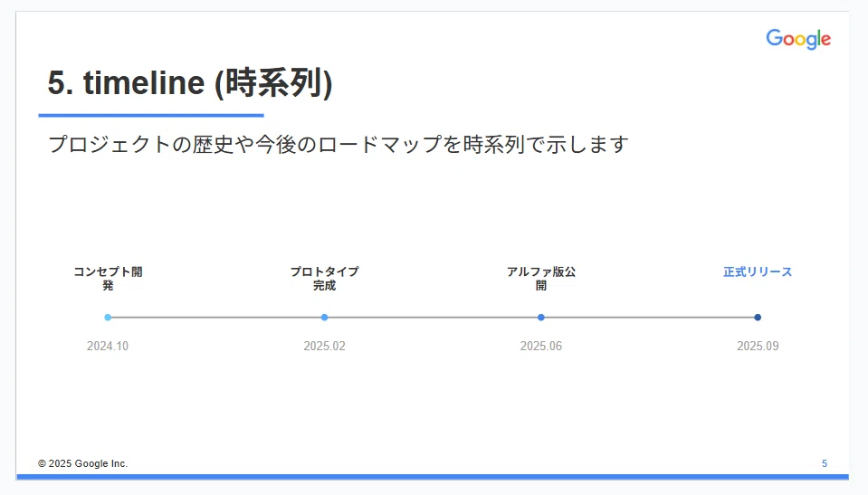The image size is (868, 495).
Task: Select the dark 2025.09 timeline dot
Action: [x=758, y=318]
